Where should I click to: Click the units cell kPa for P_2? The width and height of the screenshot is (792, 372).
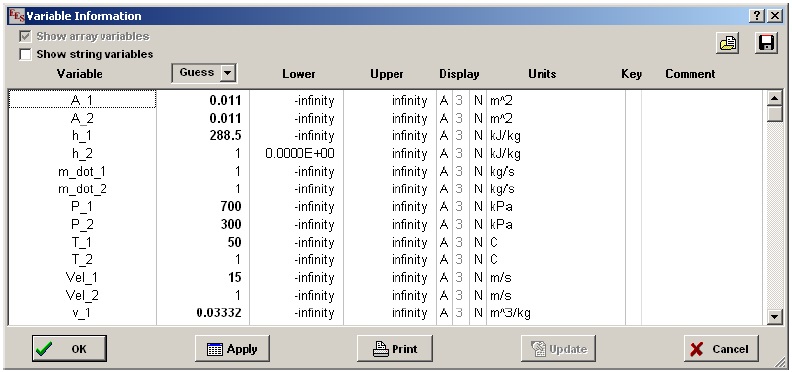point(556,224)
